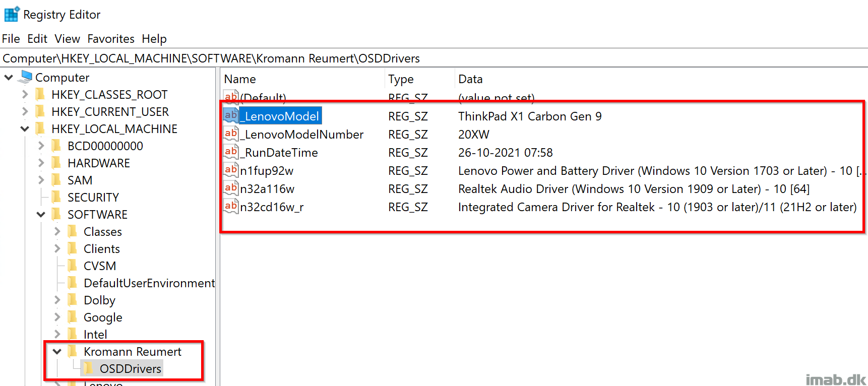
Task: Expand the Dolby key
Action: pos(57,300)
